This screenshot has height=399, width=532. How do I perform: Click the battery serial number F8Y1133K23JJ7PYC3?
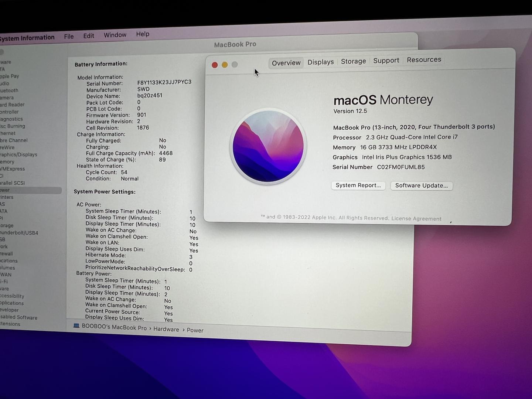[x=164, y=82]
